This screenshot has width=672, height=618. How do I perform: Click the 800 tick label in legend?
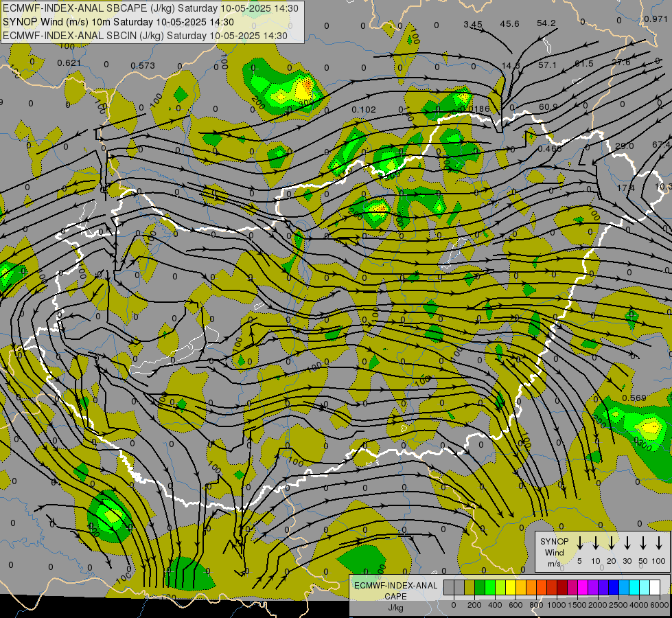point(536,605)
